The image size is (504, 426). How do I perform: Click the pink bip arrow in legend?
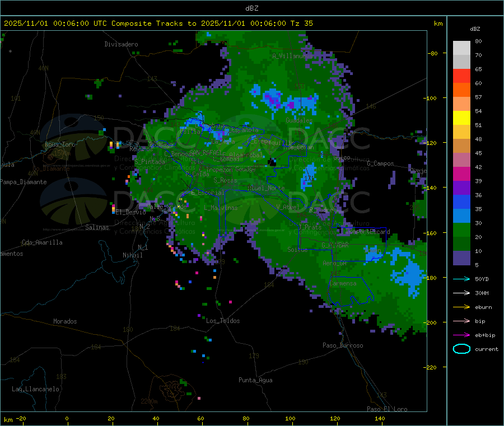tap(461, 321)
